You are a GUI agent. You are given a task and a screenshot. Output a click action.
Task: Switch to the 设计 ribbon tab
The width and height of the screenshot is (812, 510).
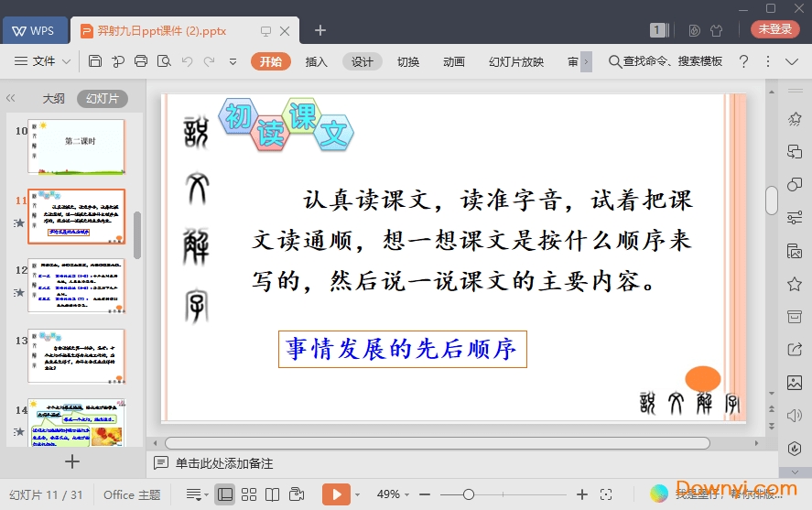tap(362, 61)
